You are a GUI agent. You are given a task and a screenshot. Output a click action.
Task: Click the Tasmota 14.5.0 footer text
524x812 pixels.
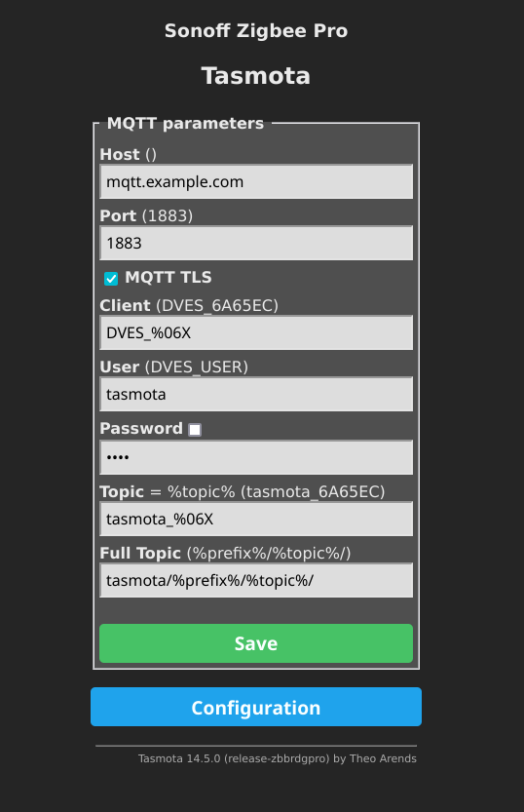point(278,758)
